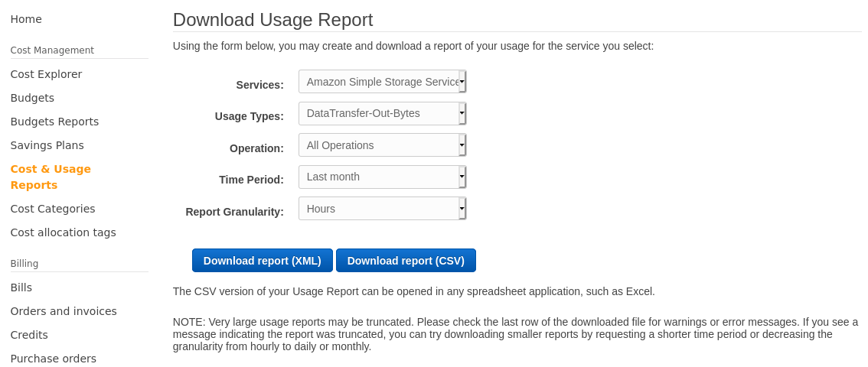Go to Home in sidebar
The width and height of the screenshot is (868, 367).
coord(26,19)
